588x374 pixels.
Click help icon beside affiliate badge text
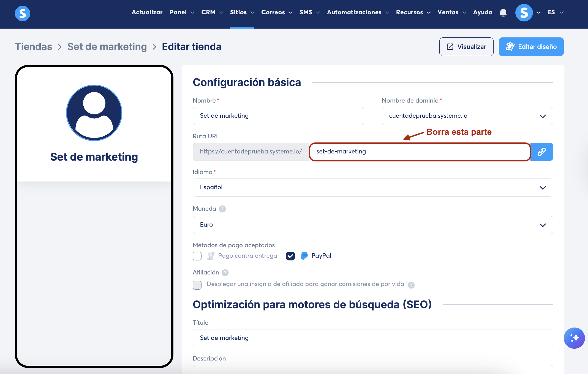point(411,285)
